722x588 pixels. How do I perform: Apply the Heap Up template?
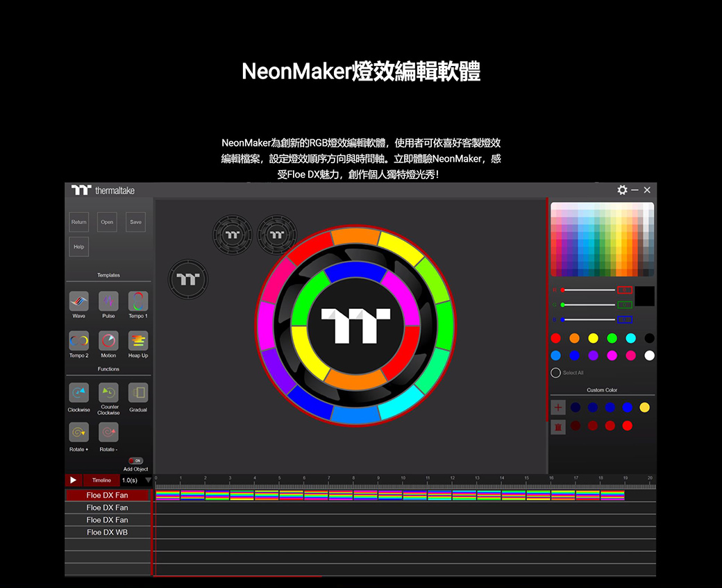click(x=137, y=341)
